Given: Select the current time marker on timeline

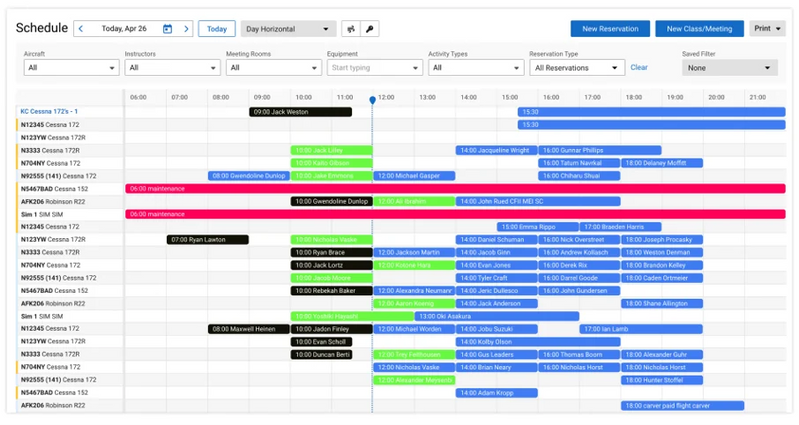Looking at the screenshot, I should click(372, 100).
